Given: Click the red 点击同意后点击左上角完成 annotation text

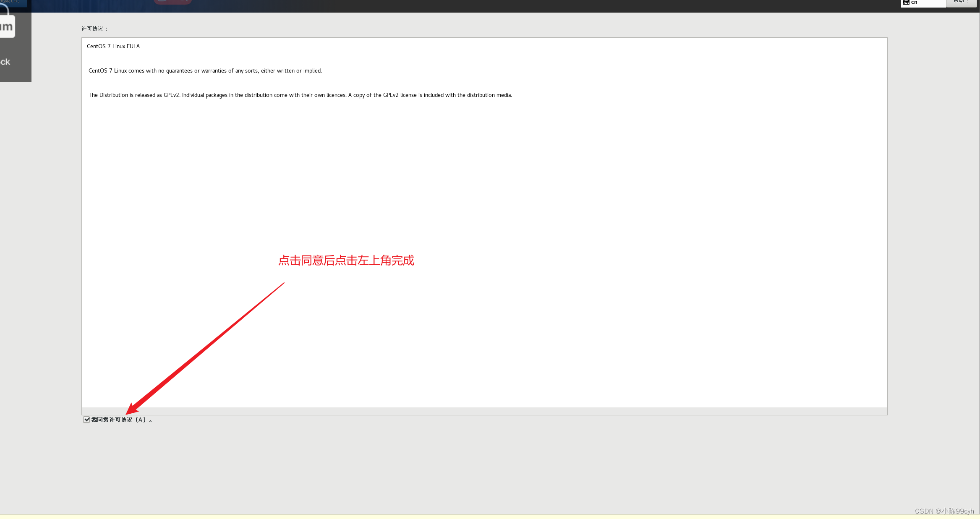Looking at the screenshot, I should [346, 261].
